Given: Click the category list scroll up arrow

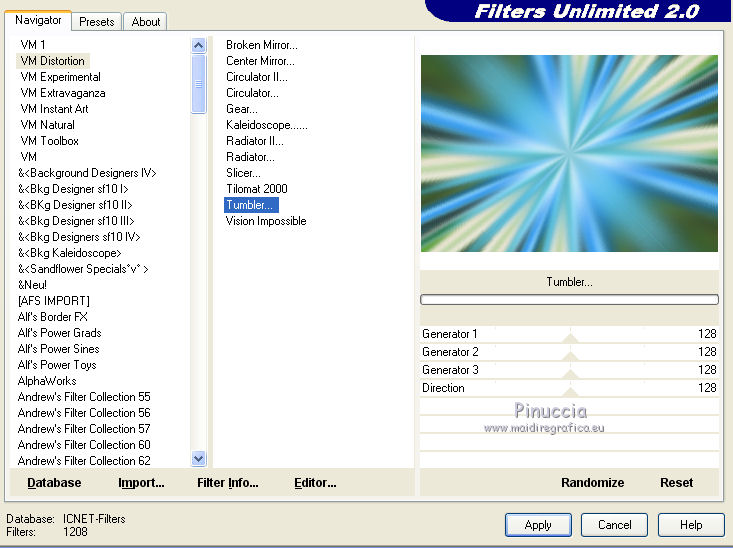Looking at the screenshot, I should pyautogui.click(x=198, y=45).
